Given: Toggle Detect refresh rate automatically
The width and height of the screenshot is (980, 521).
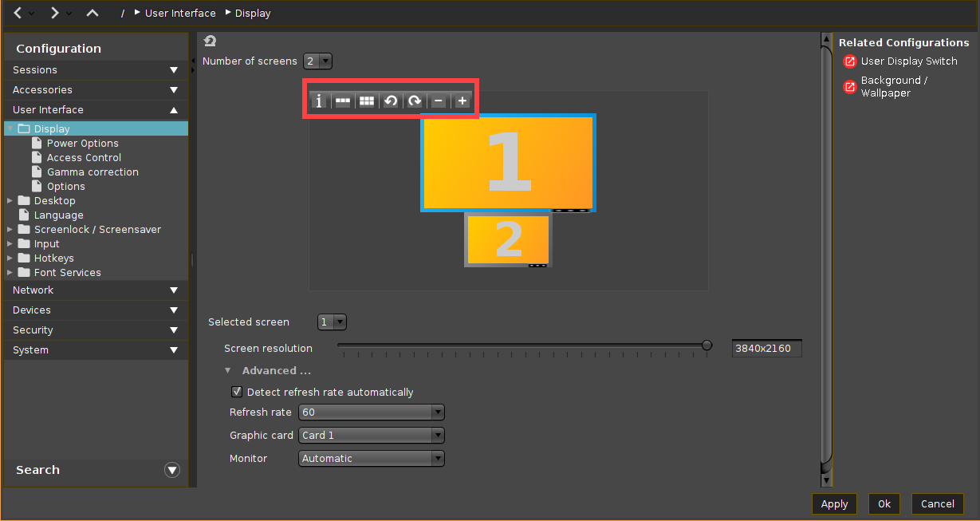Looking at the screenshot, I should 237,392.
